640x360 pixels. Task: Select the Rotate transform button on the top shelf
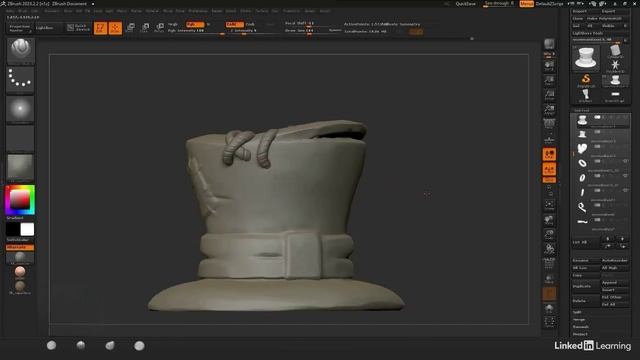click(x=160, y=28)
